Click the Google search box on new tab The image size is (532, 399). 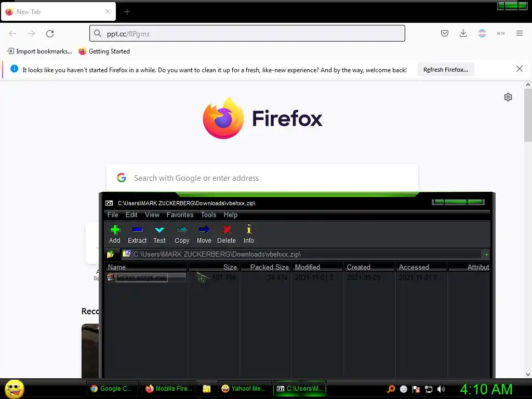click(262, 178)
